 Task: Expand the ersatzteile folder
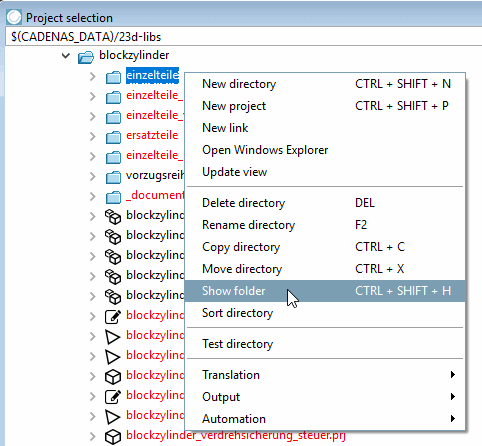93,136
